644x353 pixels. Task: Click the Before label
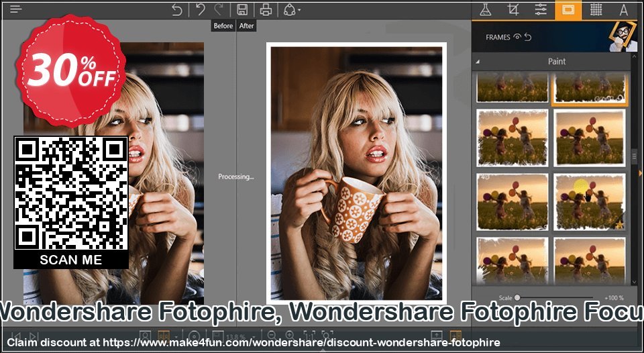223,26
